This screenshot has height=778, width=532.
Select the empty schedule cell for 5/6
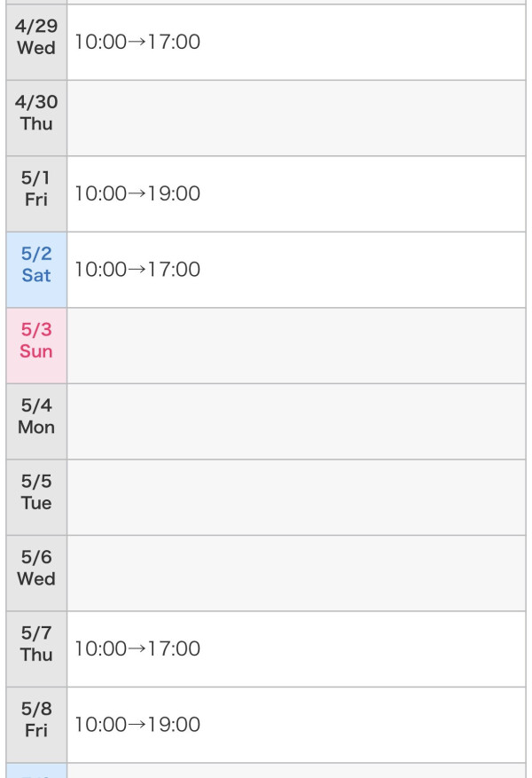click(x=296, y=573)
